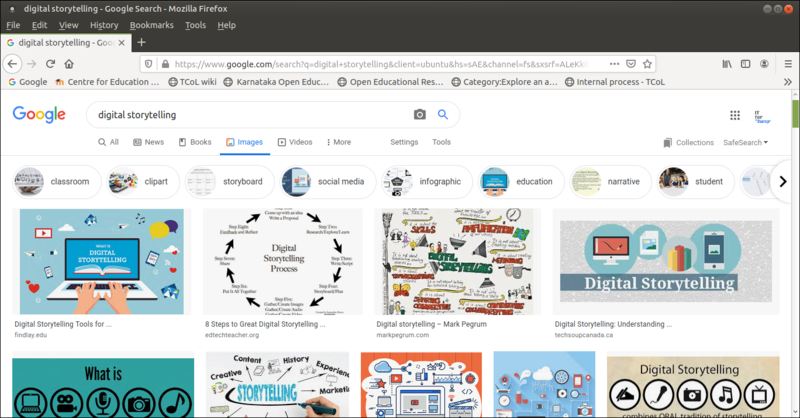Open the Collections bookmark link
Screen dimensions: 800x418
point(688,142)
